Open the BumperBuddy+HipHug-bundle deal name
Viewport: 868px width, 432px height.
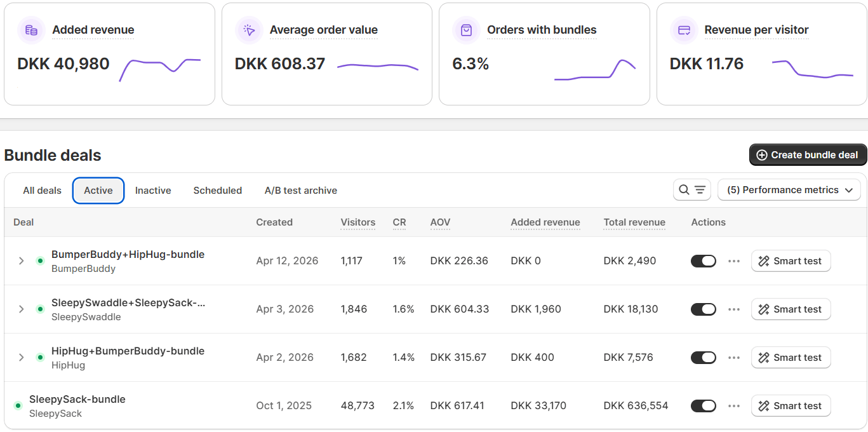tap(128, 255)
